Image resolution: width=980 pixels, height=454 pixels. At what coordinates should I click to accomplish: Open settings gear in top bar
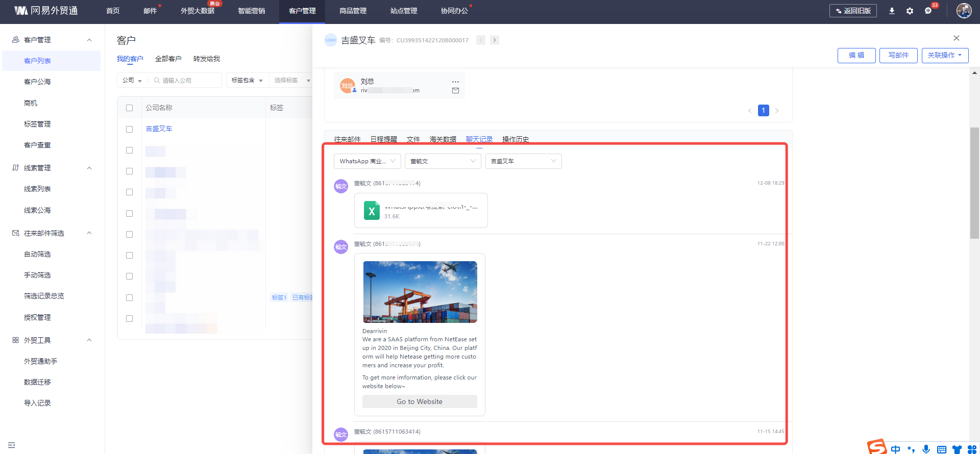pos(910,11)
